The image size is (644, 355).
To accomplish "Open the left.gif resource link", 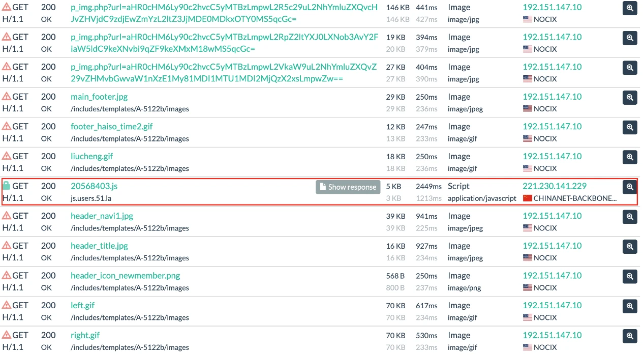I will tap(82, 305).
